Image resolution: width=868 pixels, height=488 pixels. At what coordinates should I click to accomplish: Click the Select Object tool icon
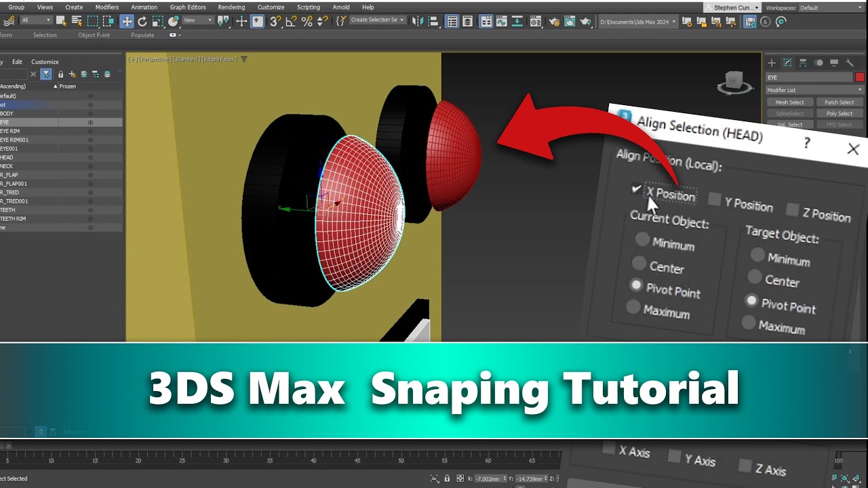62,21
